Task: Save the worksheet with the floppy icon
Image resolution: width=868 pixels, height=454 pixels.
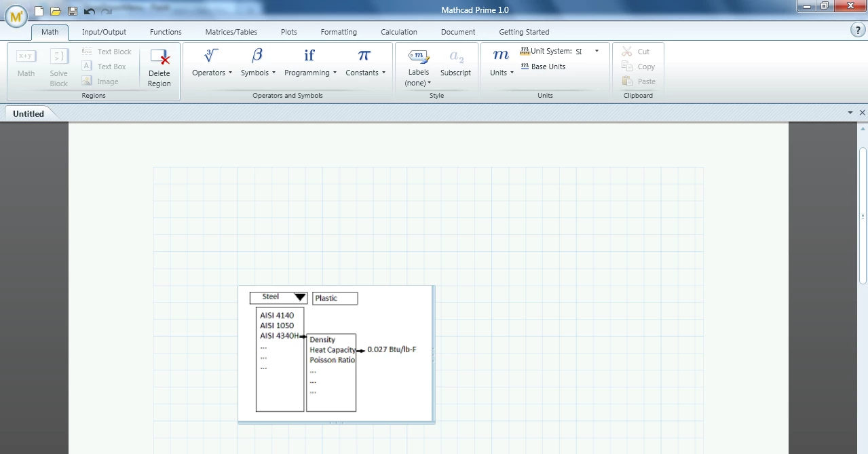Action: coord(73,11)
